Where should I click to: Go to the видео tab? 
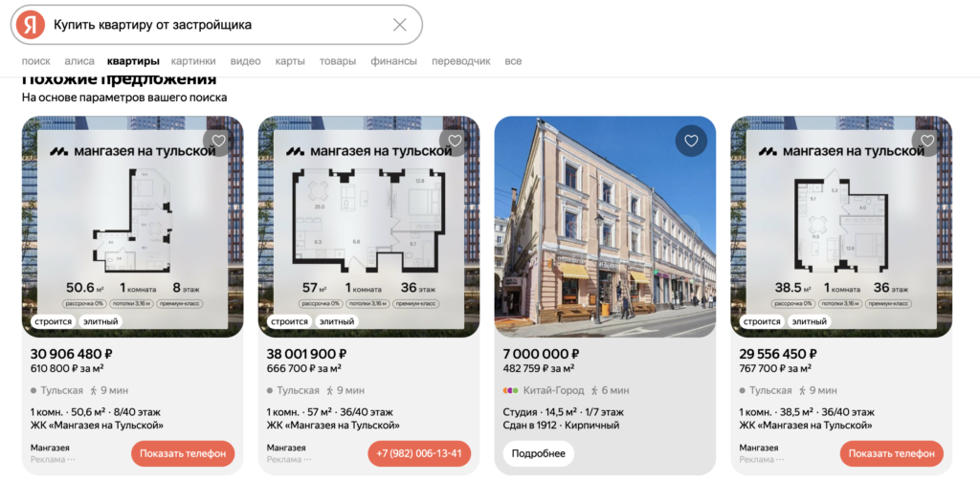[245, 61]
